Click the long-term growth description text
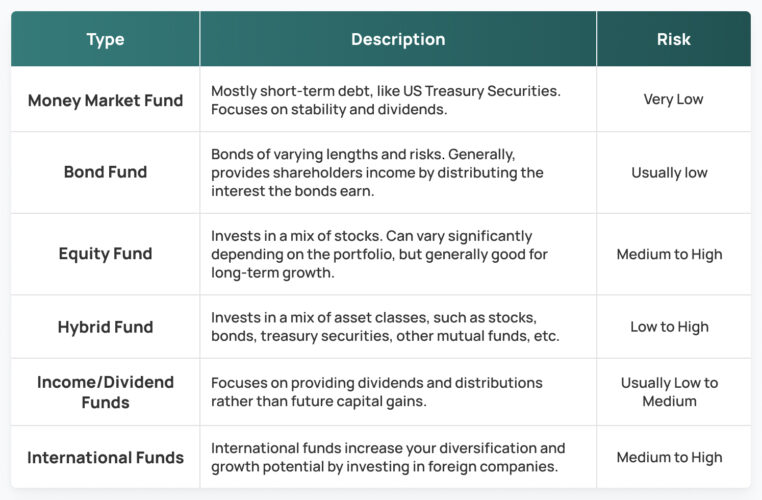The height and width of the screenshot is (500, 762). click(x=379, y=254)
